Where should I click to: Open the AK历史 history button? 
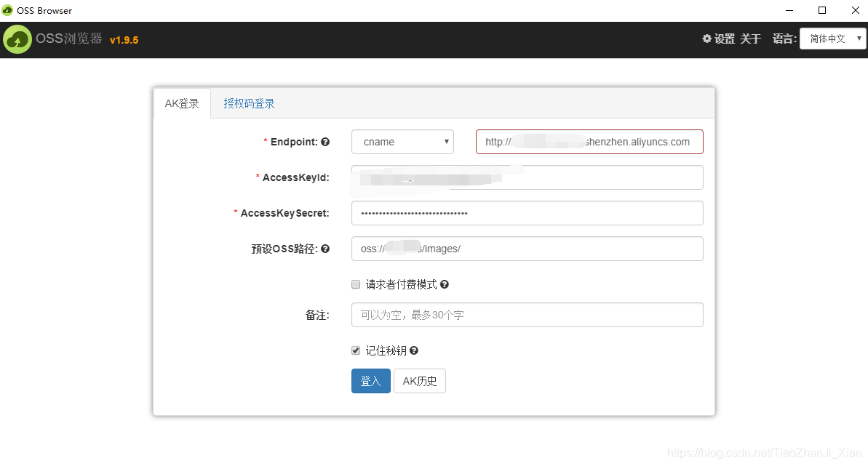pyautogui.click(x=420, y=381)
